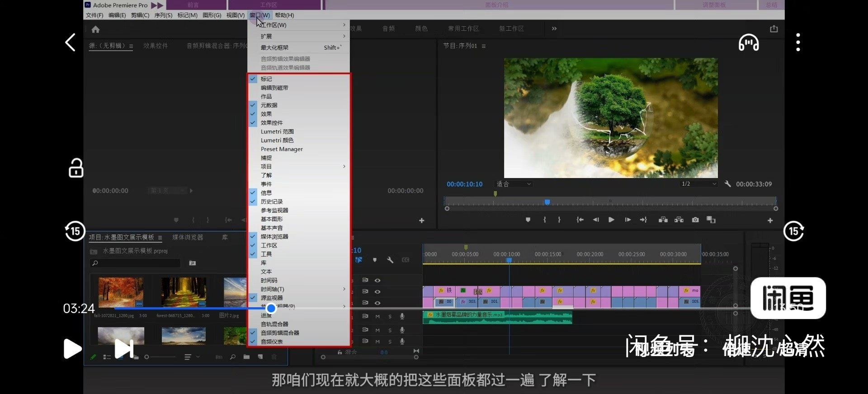Open the 适合 zoom level dropdown

tap(514, 184)
